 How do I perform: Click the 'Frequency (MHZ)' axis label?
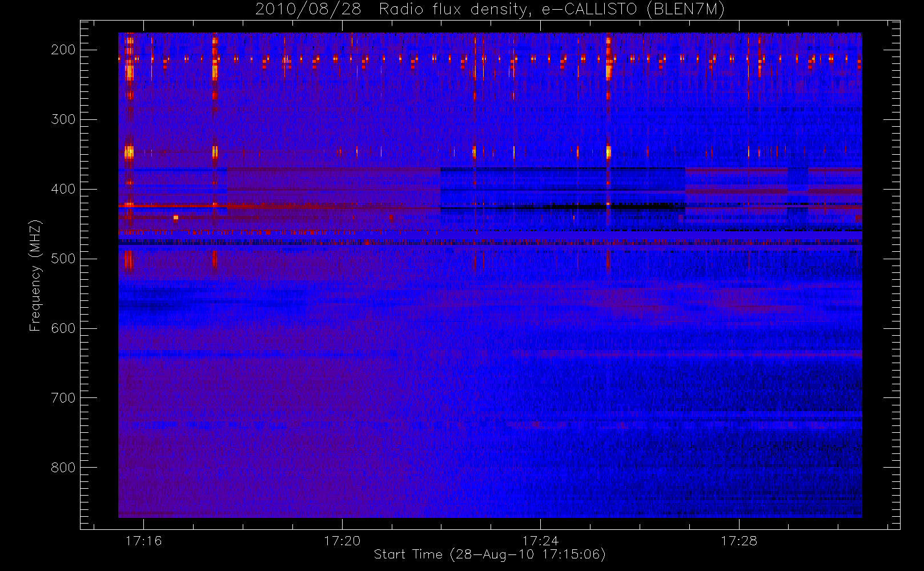point(35,275)
